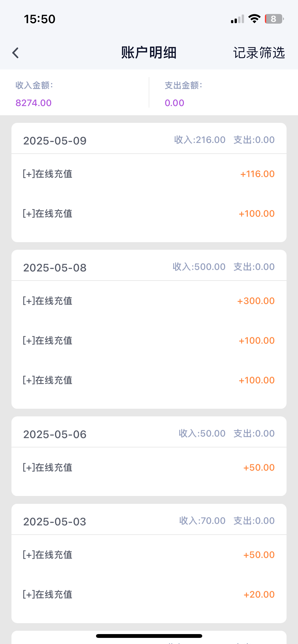Expand the 2025-05-08 date header
The height and width of the screenshot is (644, 298).
pyautogui.click(x=55, y=268)
